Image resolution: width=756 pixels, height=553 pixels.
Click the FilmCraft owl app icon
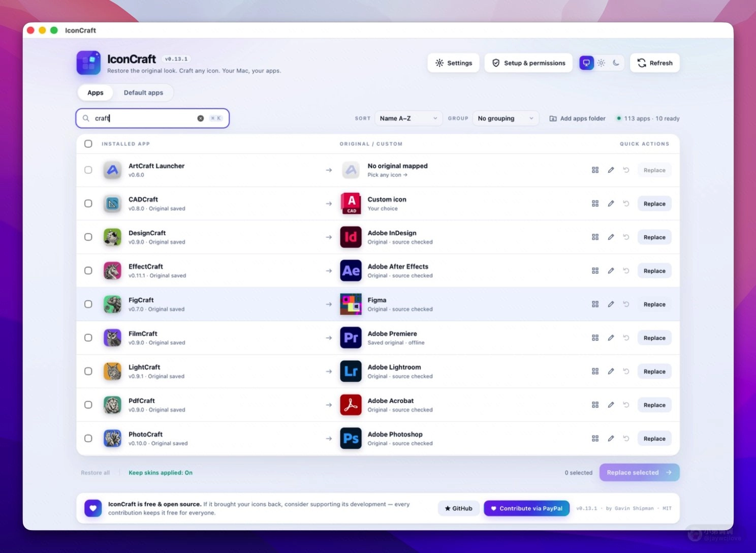[112, 338]
